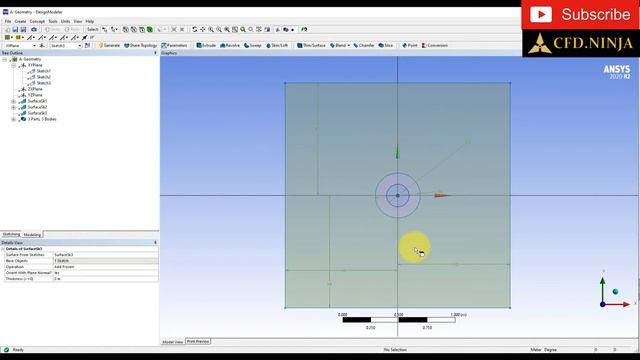Image resolution: width=640 pixels, height=360 pixels.
Task: Select Sketch2 in the tree outline
Action: (x=43, y=77)
